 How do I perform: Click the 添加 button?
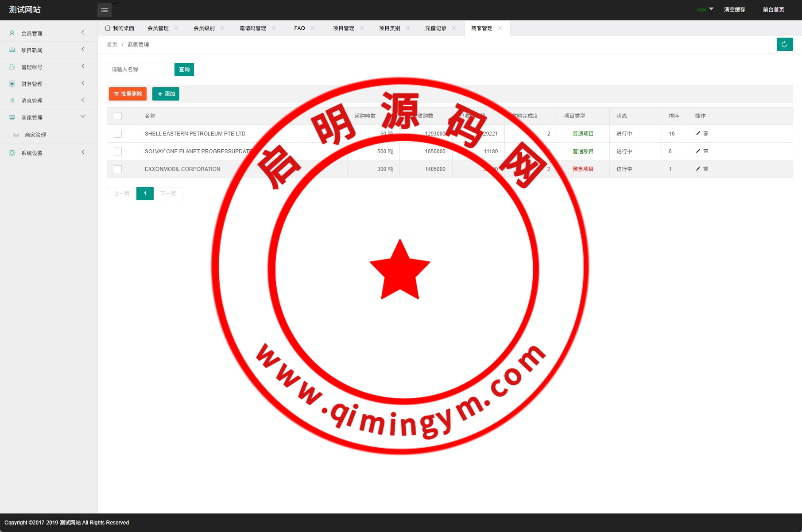click(x=166, y=94)
